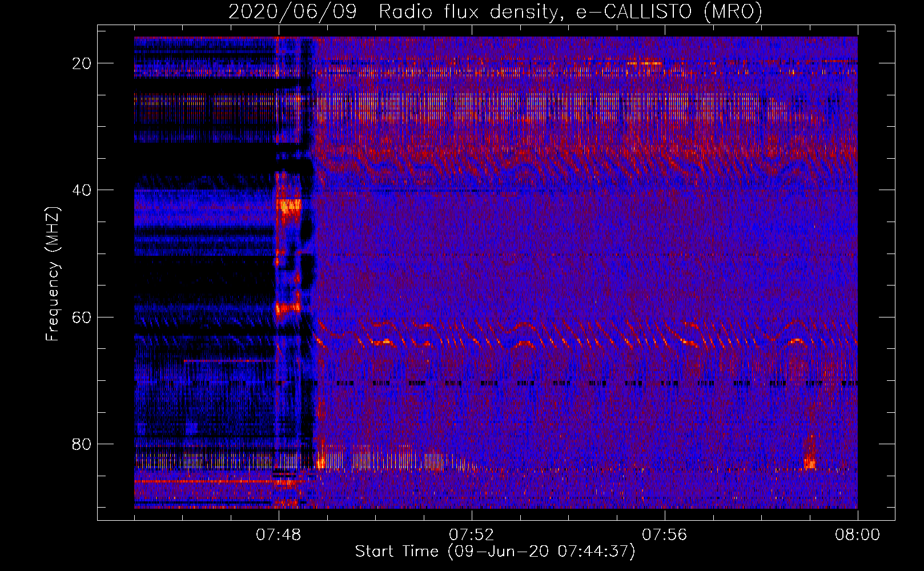Click the y-axis tick label '20'

tap(82, 63)
